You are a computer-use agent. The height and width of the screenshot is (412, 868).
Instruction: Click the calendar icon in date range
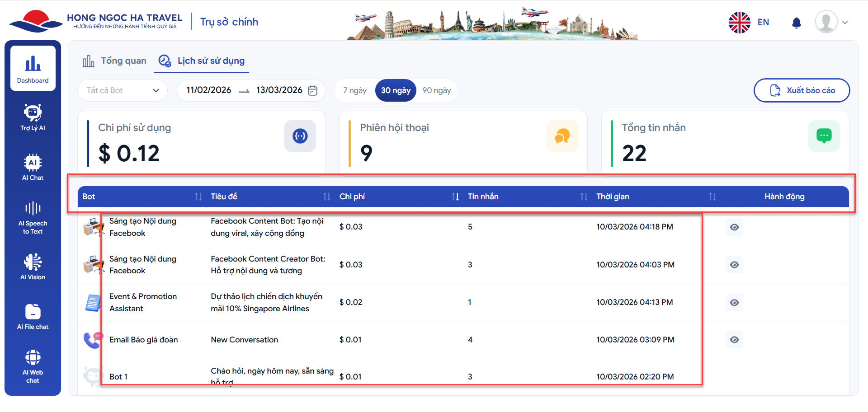[312, 90]
